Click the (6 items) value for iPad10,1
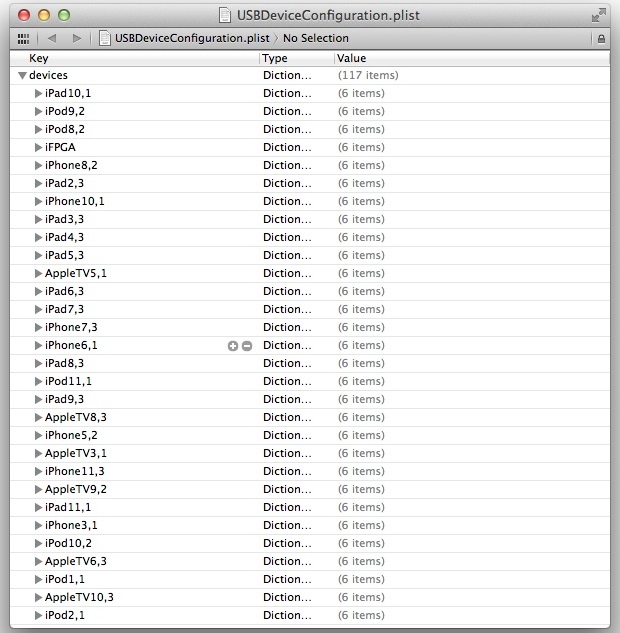This screenshot has height=633, width=620. point(361,94)
